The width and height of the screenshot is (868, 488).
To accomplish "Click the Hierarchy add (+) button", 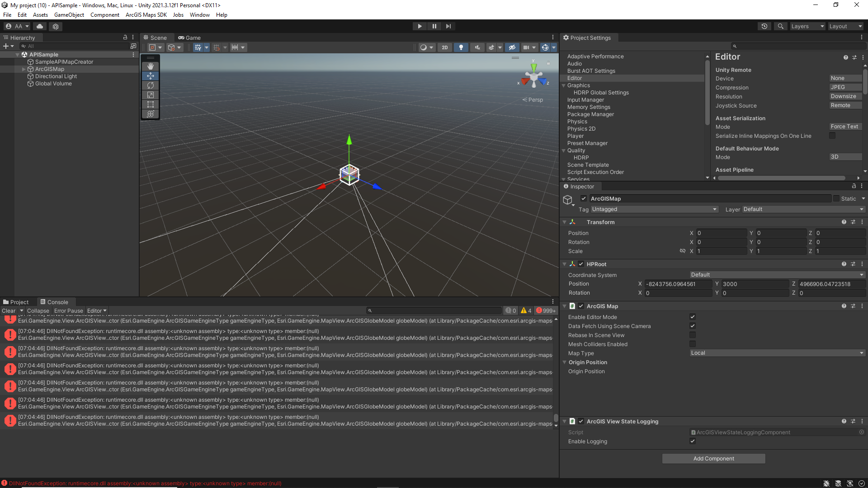I will pyautogui.click(x=6, y=46).
